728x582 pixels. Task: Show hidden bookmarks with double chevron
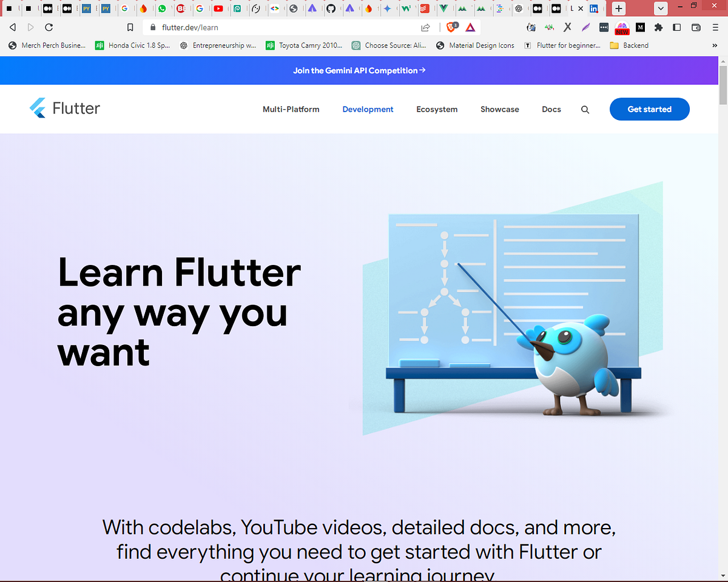tap(715, 45)
